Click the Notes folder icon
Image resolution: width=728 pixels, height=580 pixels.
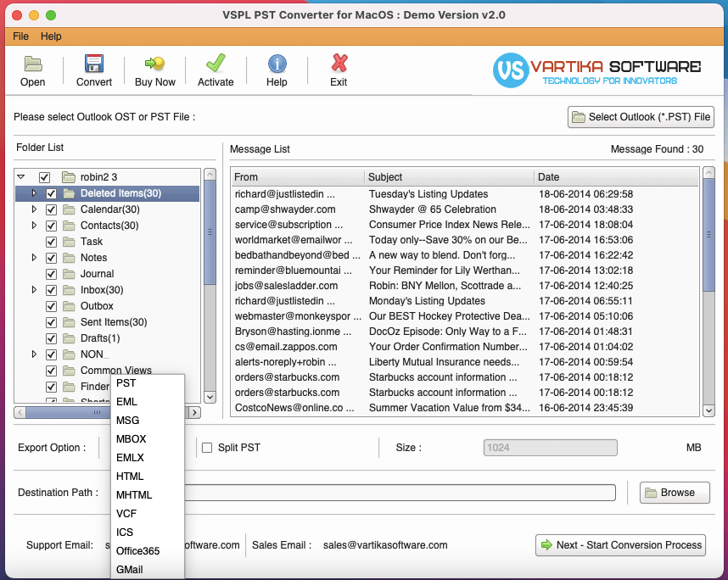click(69, 258)
